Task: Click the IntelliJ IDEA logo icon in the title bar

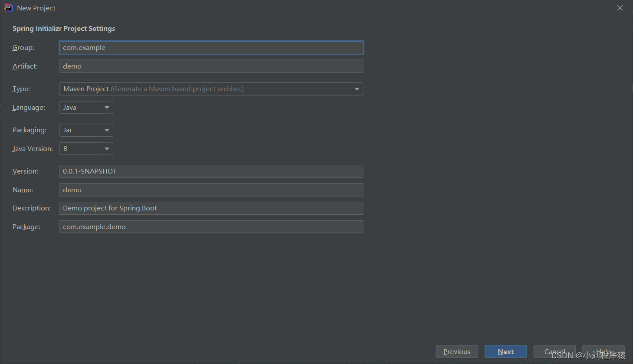Action: tap(8, 8)
